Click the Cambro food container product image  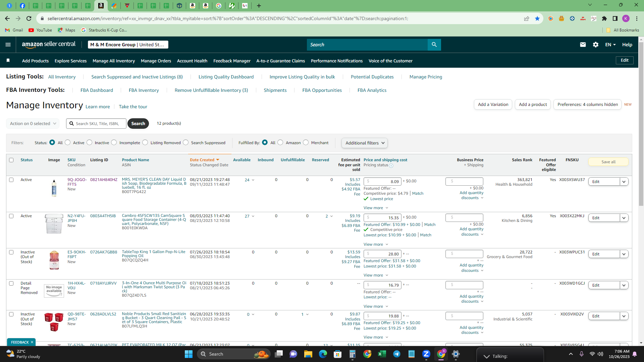click(54, 224)
